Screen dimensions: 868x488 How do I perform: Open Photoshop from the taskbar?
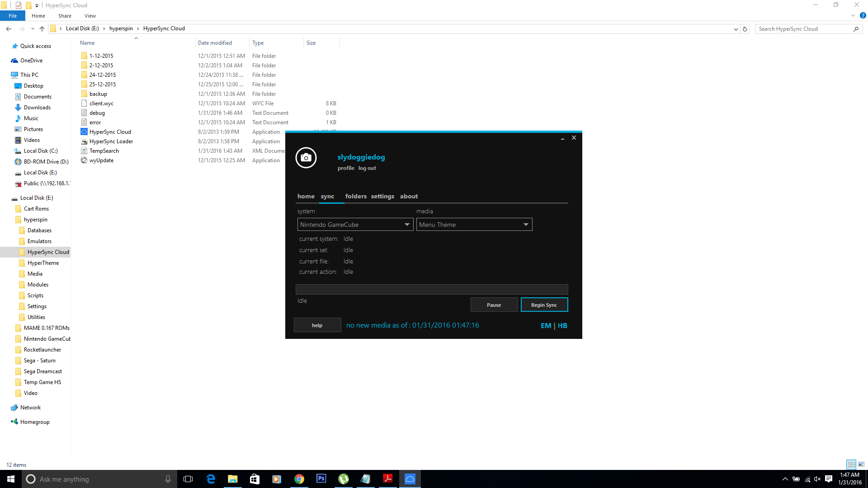pos(321,479)
